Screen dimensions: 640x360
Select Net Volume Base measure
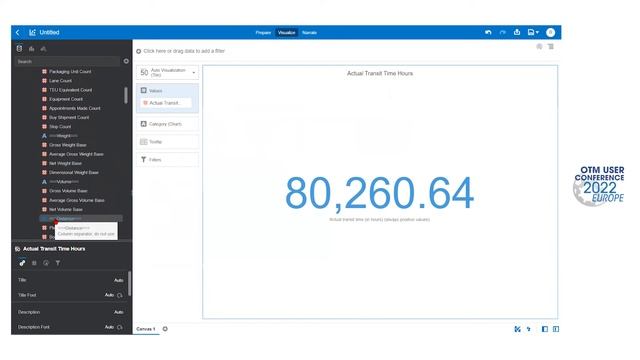65,209
